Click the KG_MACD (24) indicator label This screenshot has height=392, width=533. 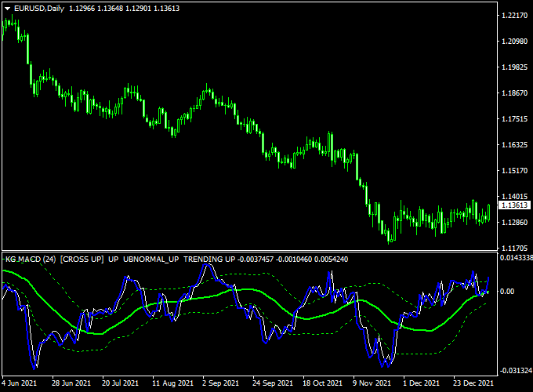point(31,260)
